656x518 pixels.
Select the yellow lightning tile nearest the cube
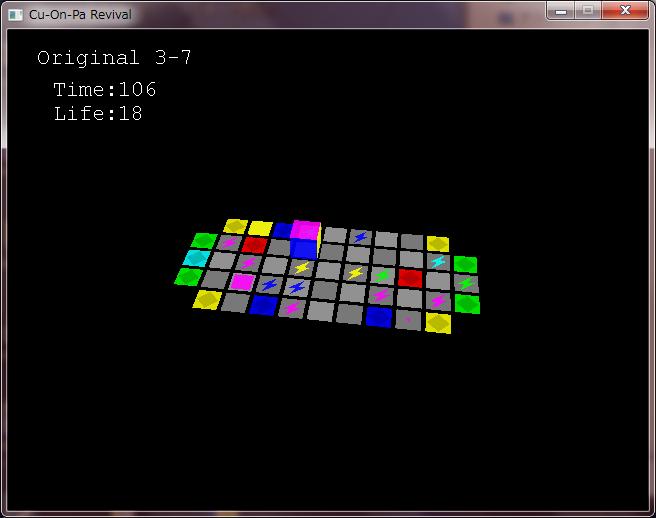point(301,267)
